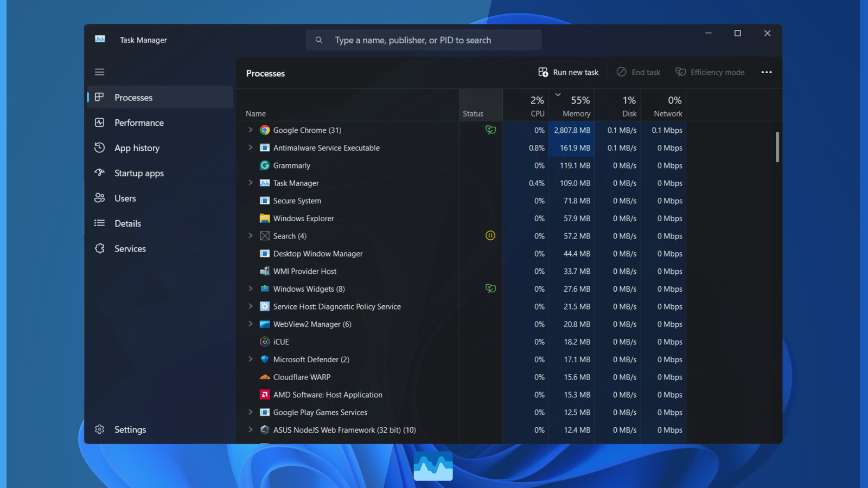
Task: Select the Desktop Window Manager process name
Action: (x=318, y=254)
